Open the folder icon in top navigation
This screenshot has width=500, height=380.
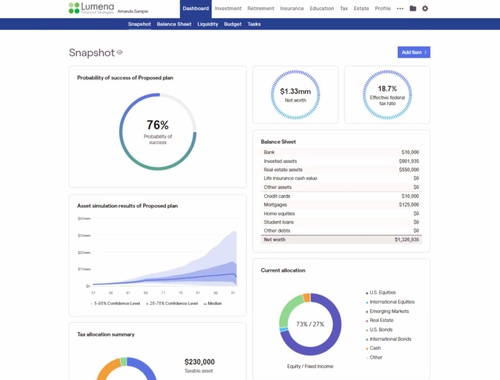tap(413, 8)
